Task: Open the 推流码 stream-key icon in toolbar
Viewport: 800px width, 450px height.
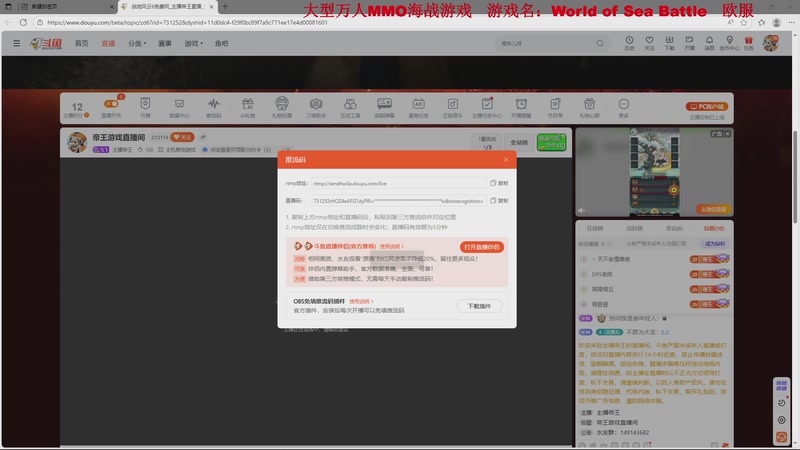Action: tap(213, 108)
